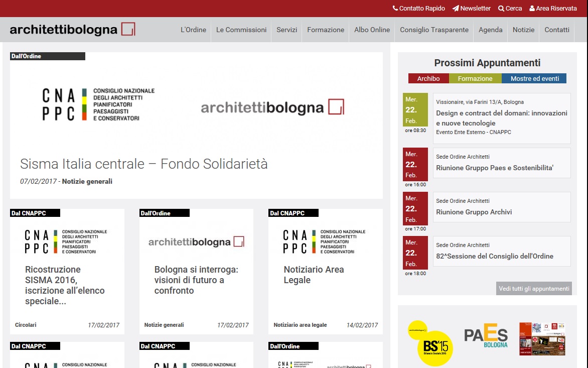Open the PAES Bologna logo
Image resolution: width=588 pixels, height=368 pixels.
click(x=486, y=335)
